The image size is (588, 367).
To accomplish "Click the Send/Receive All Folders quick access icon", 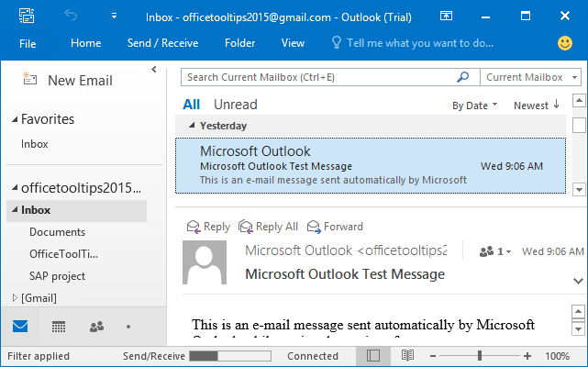I will (27, 17).
